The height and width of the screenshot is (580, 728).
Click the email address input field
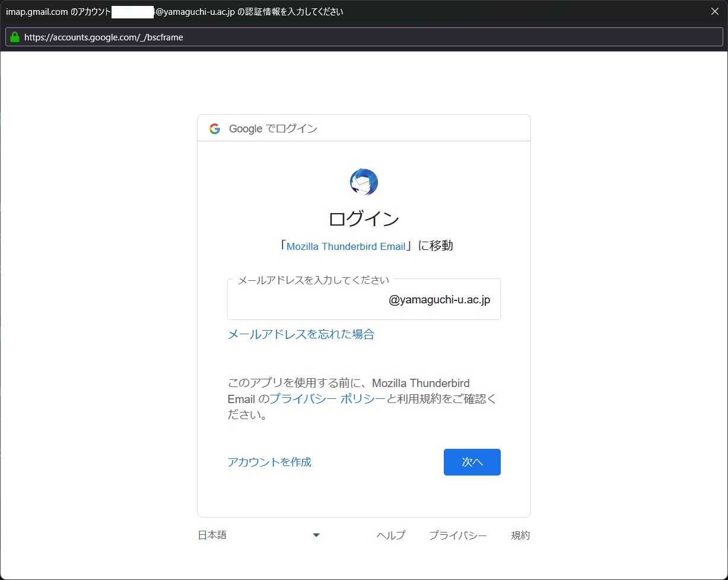click(x=364, y=300)
